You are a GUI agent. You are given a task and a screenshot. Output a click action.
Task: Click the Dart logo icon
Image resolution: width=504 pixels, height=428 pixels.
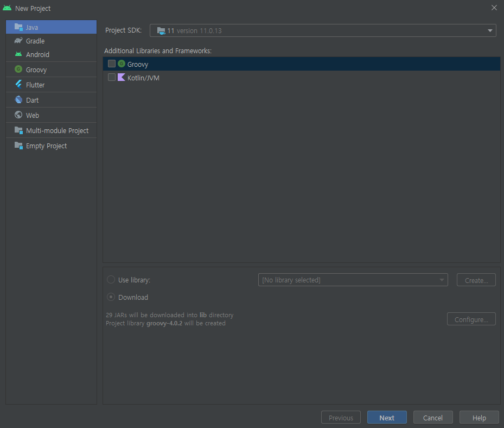click(x=18, y=100)
